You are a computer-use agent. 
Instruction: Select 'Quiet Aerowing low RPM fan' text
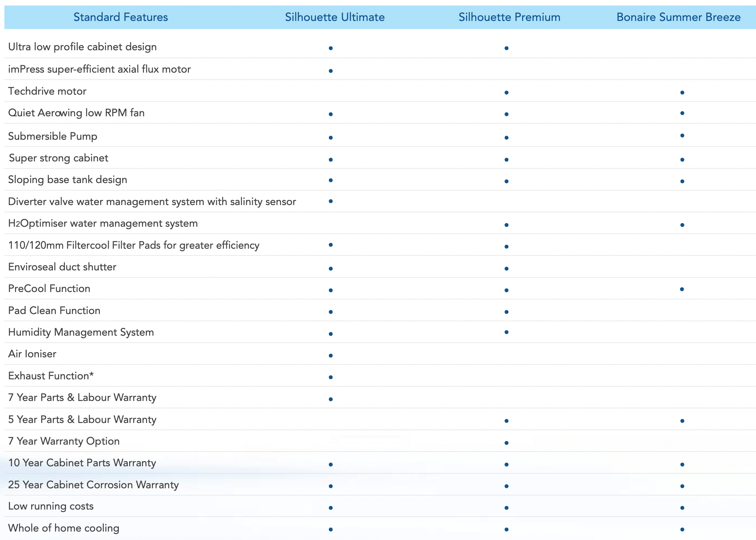click(76, 113)
